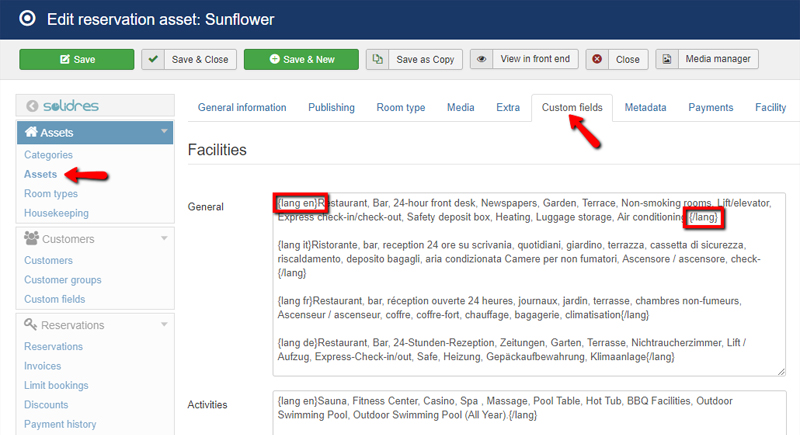Open the Room type tab
The height and width of the screenshot is (435, 800).
point(400,107)
